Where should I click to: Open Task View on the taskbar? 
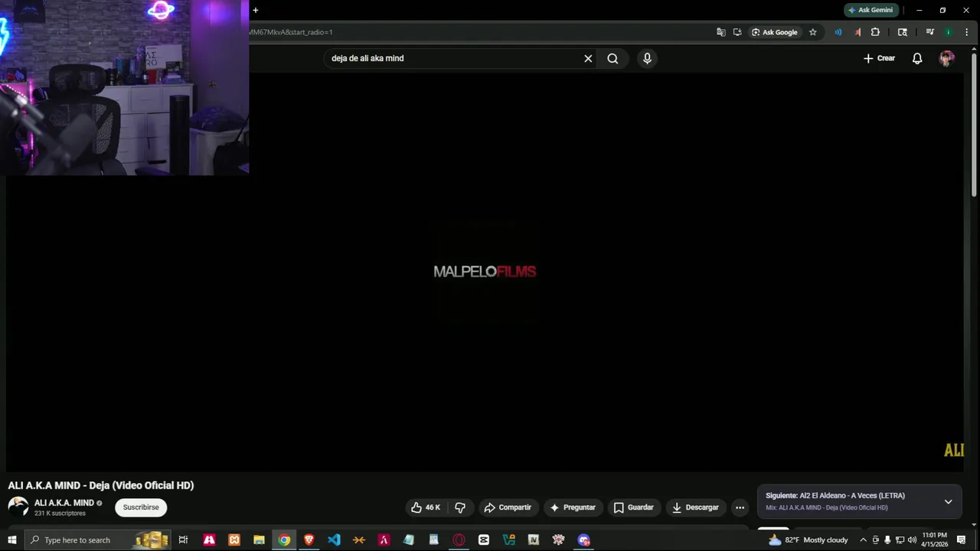pyautogui.click(x=183, y=540)
